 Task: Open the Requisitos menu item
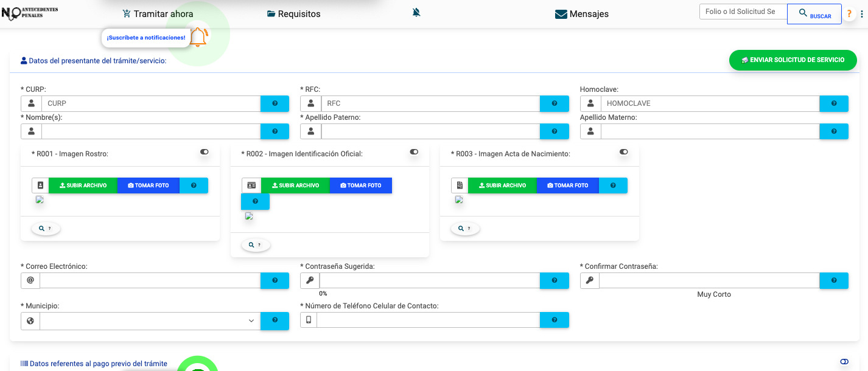[x=293, y=14]
